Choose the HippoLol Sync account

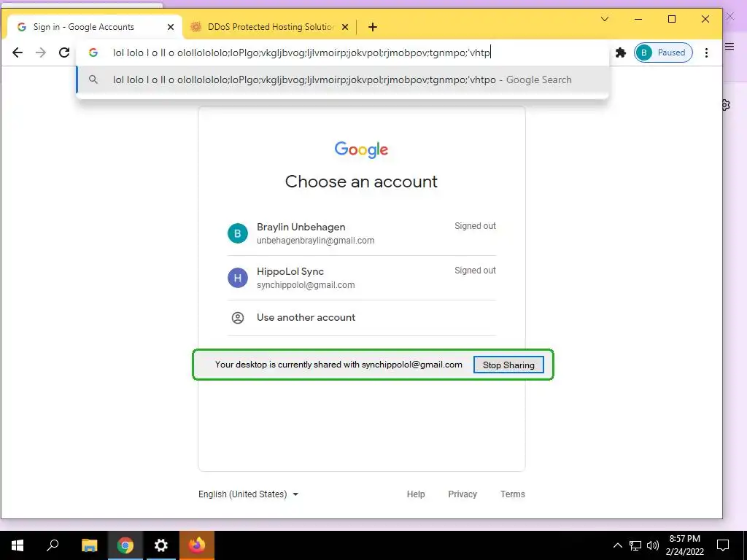(362, 278)
